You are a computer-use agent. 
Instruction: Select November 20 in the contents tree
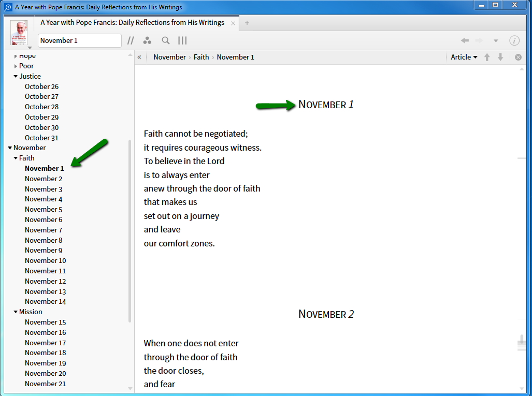click(45, 374)
